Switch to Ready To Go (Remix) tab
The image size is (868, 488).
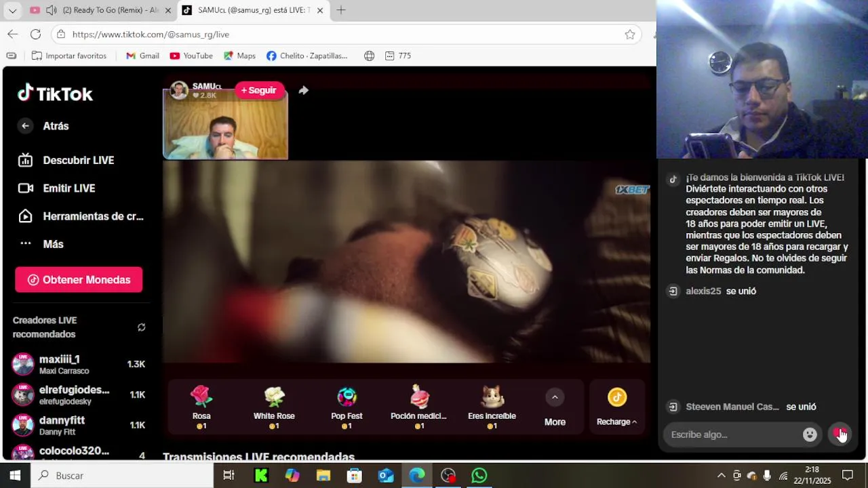(100, 10)
